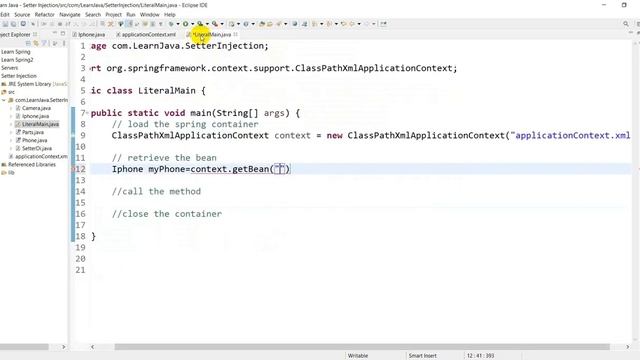Click the Filter icon in Project Explorer
Image resolution: width=640 pixels, height=360 pixels.
click(x=44, y=43)
